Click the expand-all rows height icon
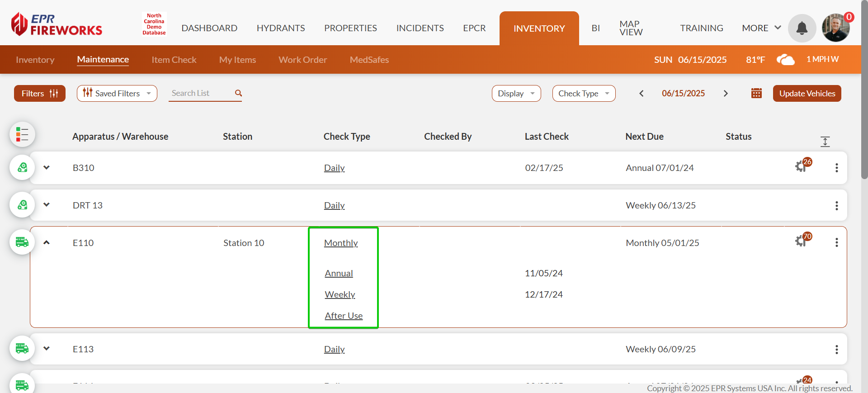Viewport: 868px width, 393px height. tap(825, 142)
